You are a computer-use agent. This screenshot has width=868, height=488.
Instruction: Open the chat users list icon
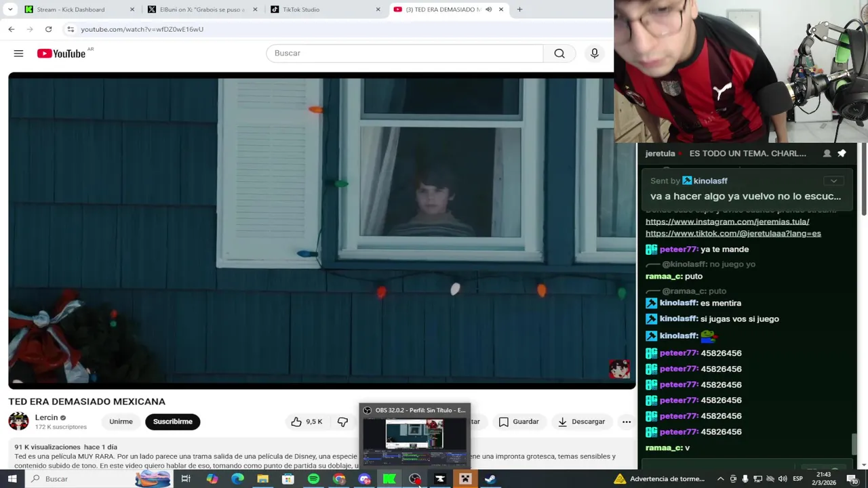(827, 154)
